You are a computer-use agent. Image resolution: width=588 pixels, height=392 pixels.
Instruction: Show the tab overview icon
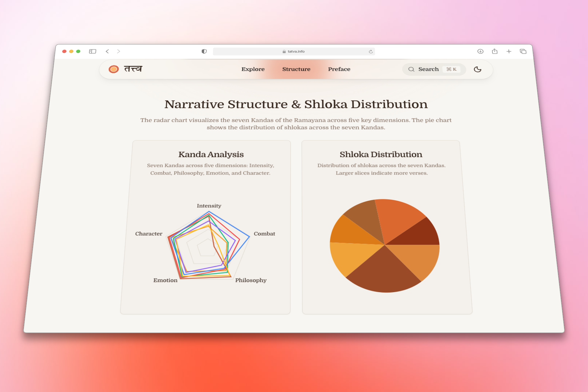(x=523, y=51)
